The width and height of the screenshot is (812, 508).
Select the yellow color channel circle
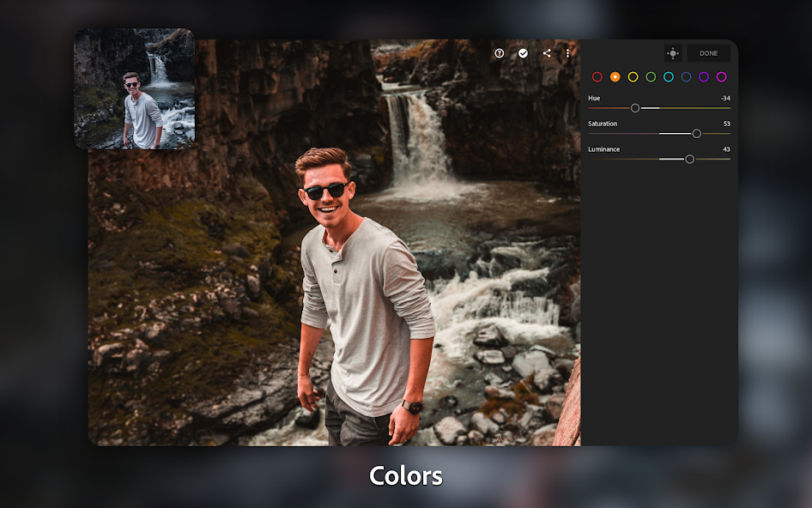pos(633,77)
